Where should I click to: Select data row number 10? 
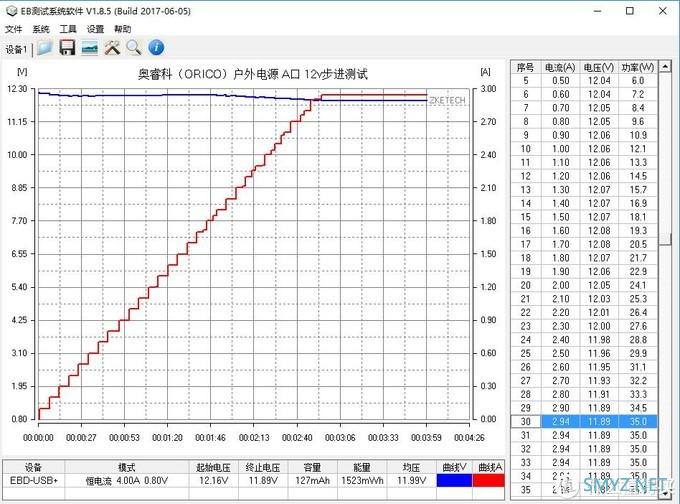(x=584, y=149)
